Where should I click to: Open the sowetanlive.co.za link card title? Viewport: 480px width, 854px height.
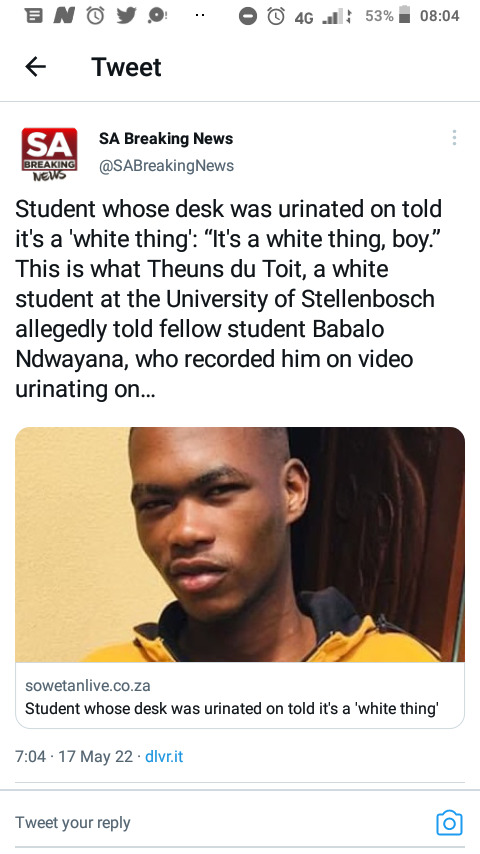click(232, 708)
